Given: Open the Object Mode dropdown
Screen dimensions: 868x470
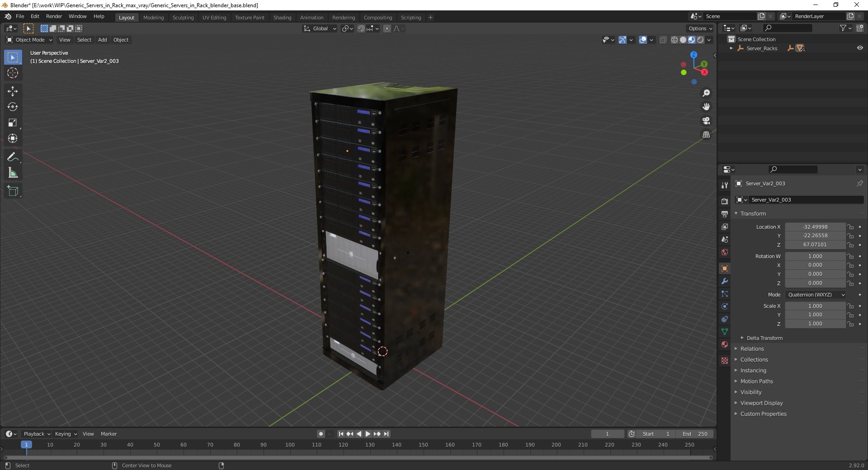Looking at the screenshot, I should tap(29, 40).
